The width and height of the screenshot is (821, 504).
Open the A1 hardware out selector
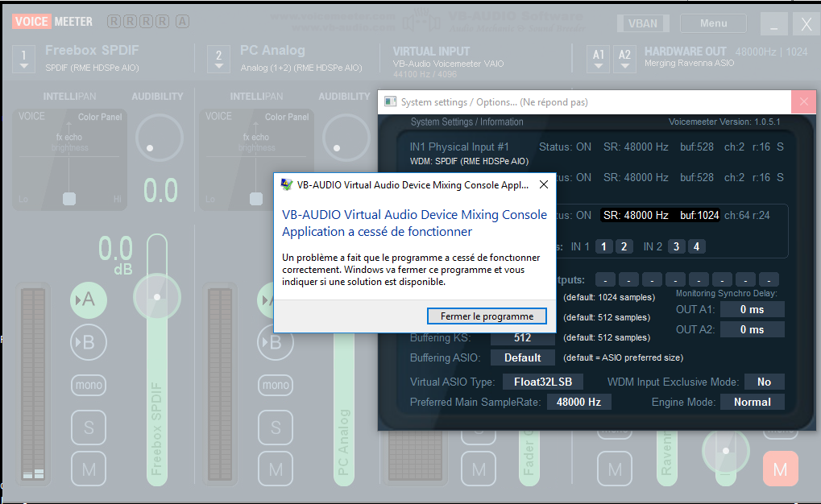pyautogui.click(x=599, y=59)
